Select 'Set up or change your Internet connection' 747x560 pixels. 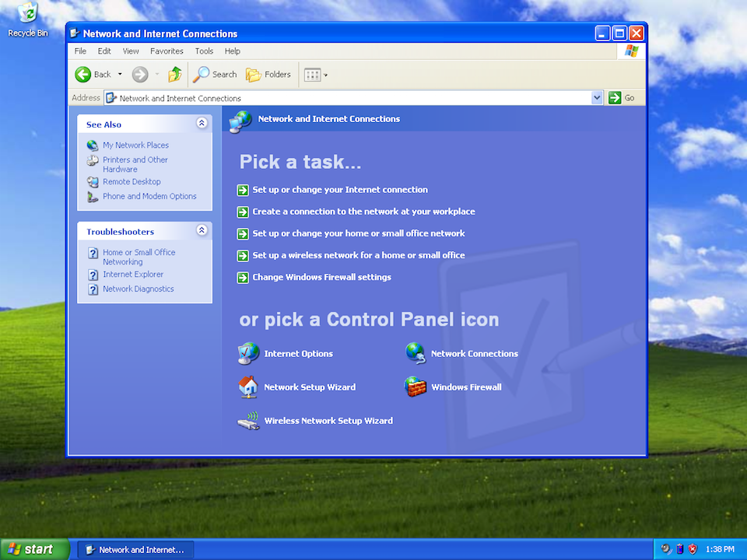click(340, 190)
